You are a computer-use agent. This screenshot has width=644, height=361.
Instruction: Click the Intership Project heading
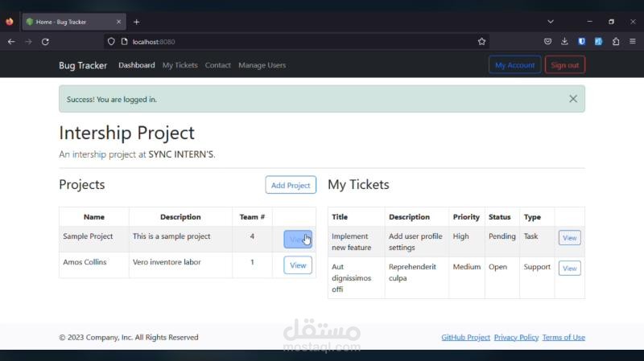click(127, 133)
